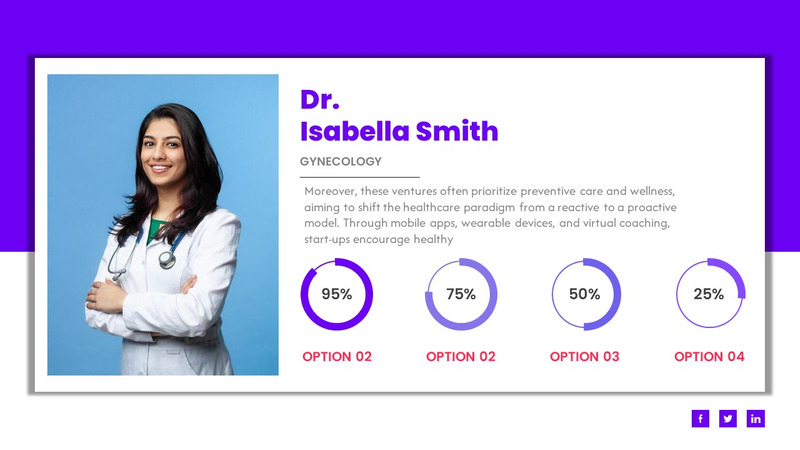Select the OPTION 03 label
The image size is (800, 450).
[x=585, y=356]
